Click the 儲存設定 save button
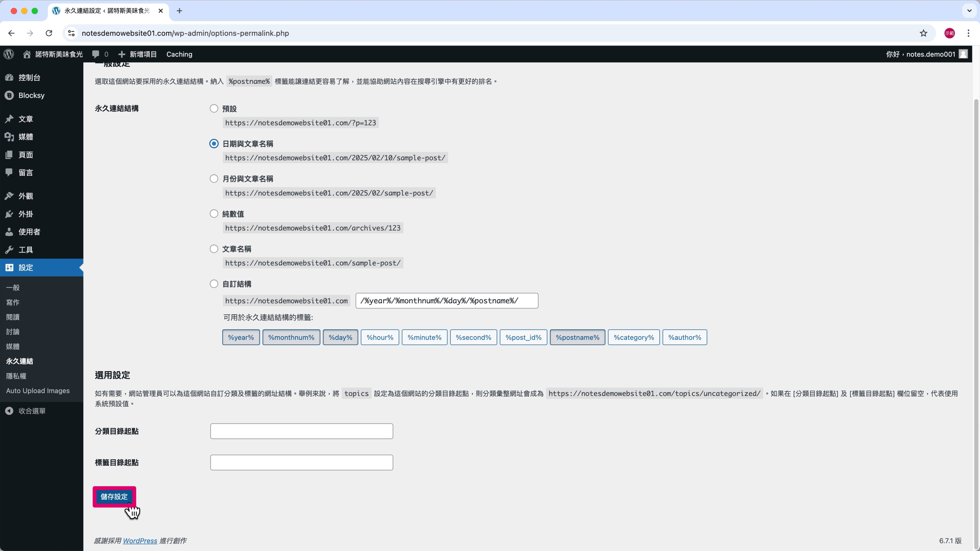Viewport: 980px width, 551px height. coord(114,497)
